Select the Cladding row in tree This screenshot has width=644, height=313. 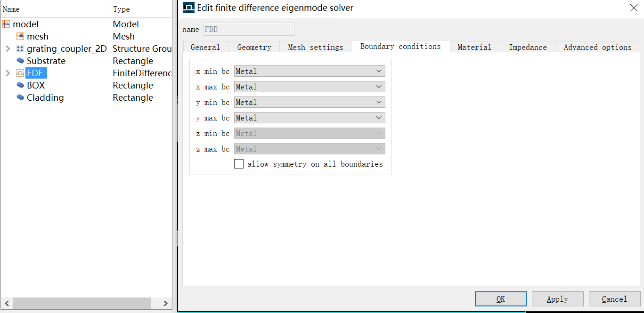86,97
